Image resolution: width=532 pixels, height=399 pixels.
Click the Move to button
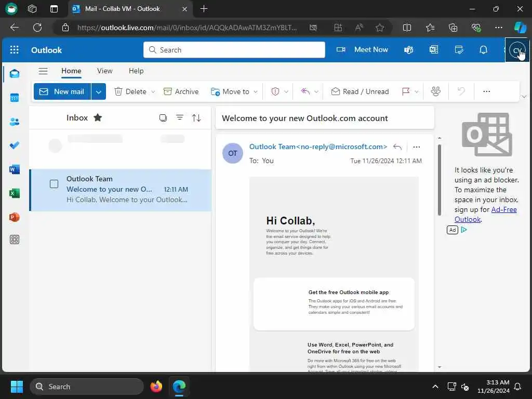point(230,91)
